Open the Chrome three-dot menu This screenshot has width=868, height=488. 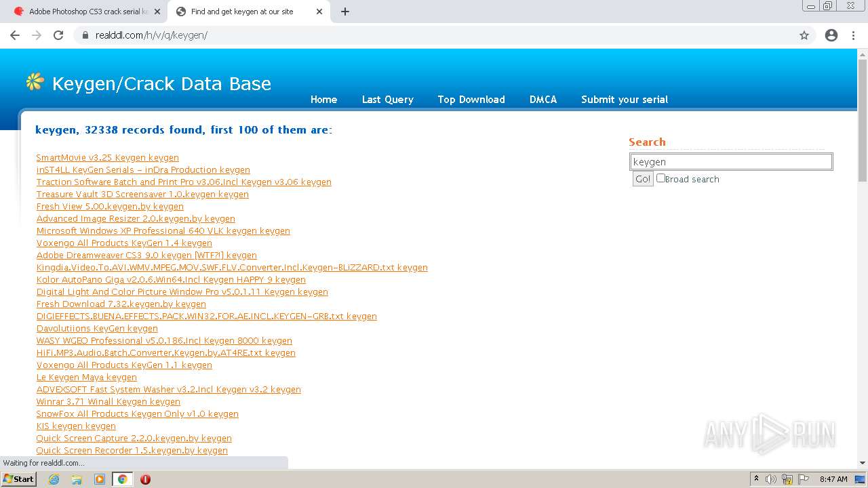tap(853, 35)
